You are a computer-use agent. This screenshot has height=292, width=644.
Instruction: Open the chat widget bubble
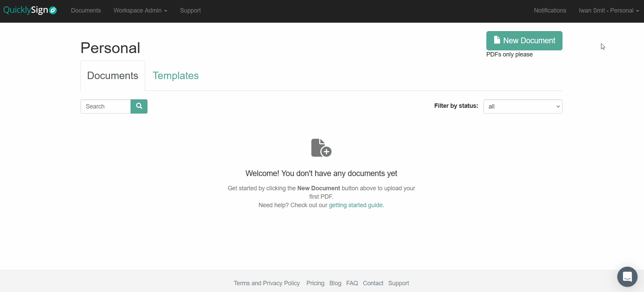(627, 277)
